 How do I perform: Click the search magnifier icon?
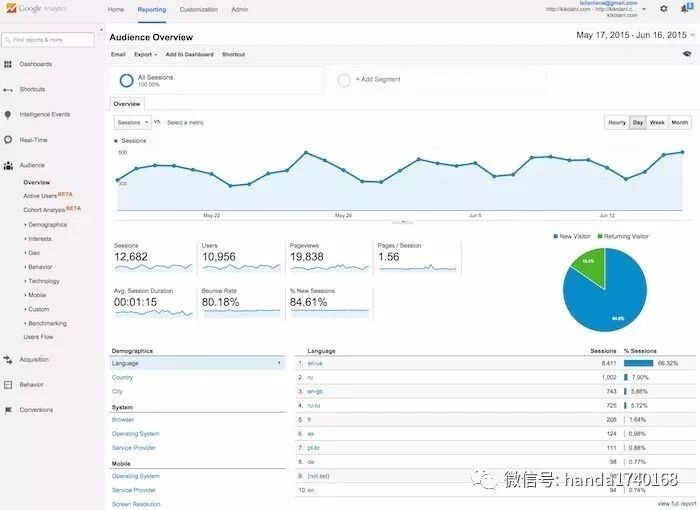(7, 40)
